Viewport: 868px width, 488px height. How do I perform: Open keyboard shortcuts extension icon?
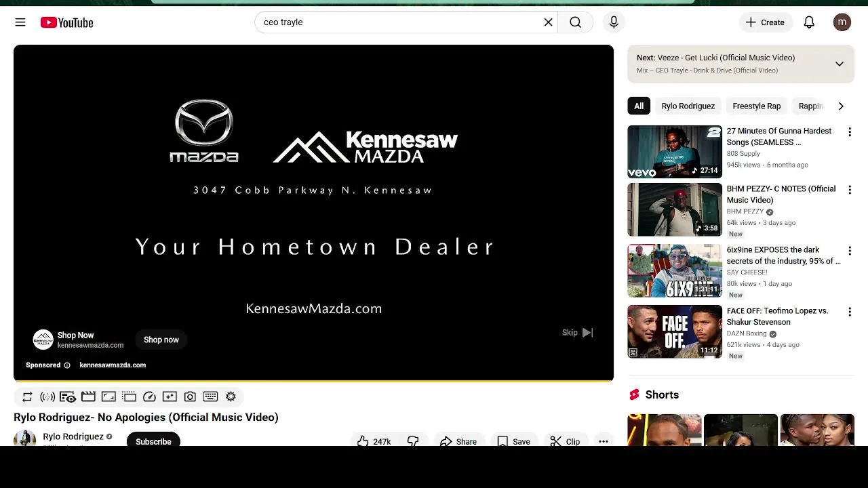210,397
